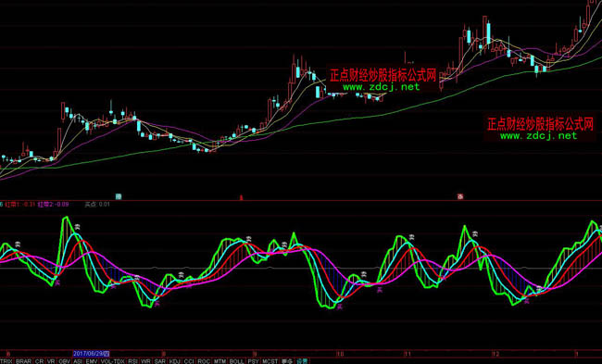The height and width of the screenshot is (364, 602).
Task: Show the BOLL bands indicator
Action: point(236,361)
